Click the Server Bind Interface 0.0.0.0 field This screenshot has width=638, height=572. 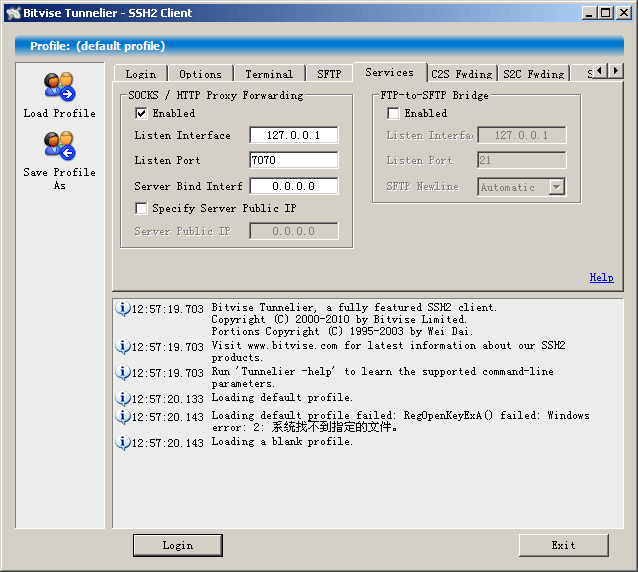[x=293, y=186]
